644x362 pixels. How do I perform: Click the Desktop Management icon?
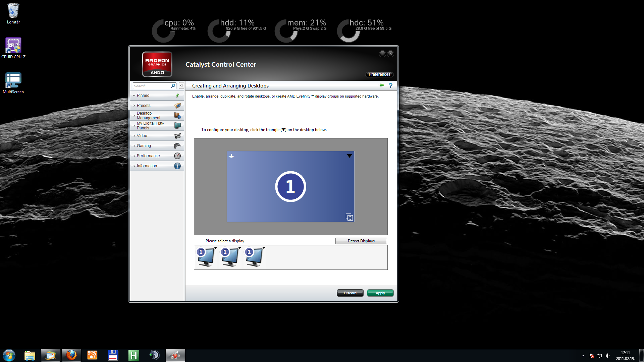pyautogui.click(x=177, y=116)
